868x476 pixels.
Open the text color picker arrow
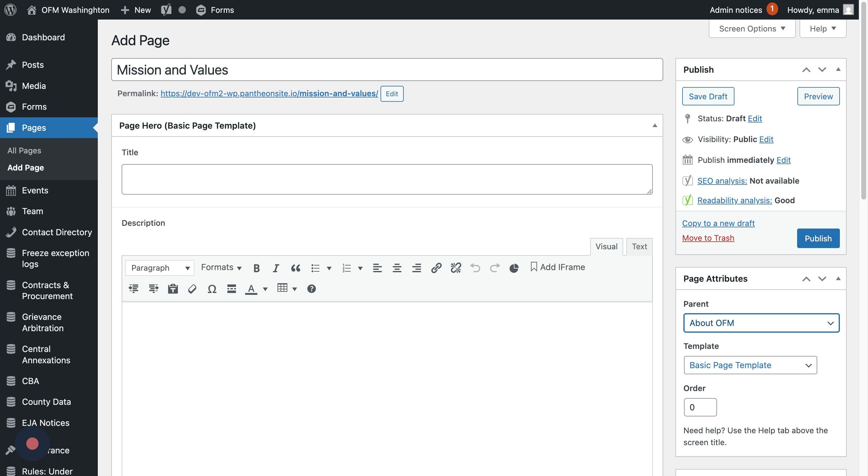tap(265, 289)
